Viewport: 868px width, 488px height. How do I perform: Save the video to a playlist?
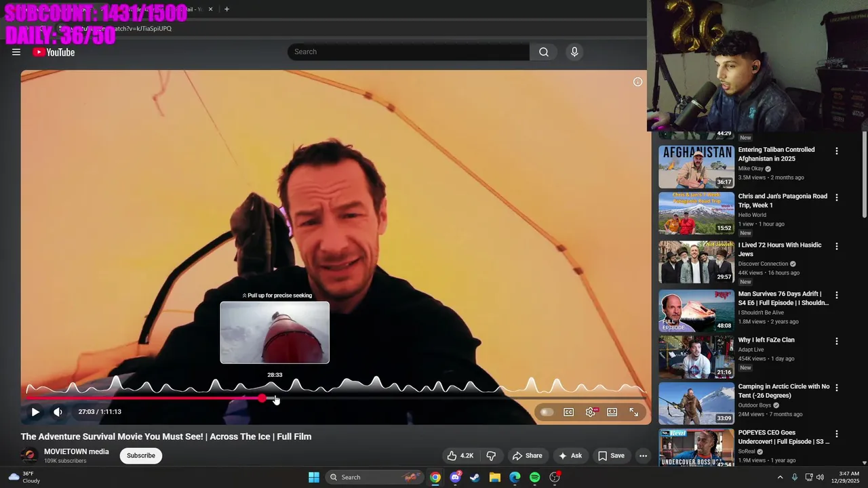(610, 455)
